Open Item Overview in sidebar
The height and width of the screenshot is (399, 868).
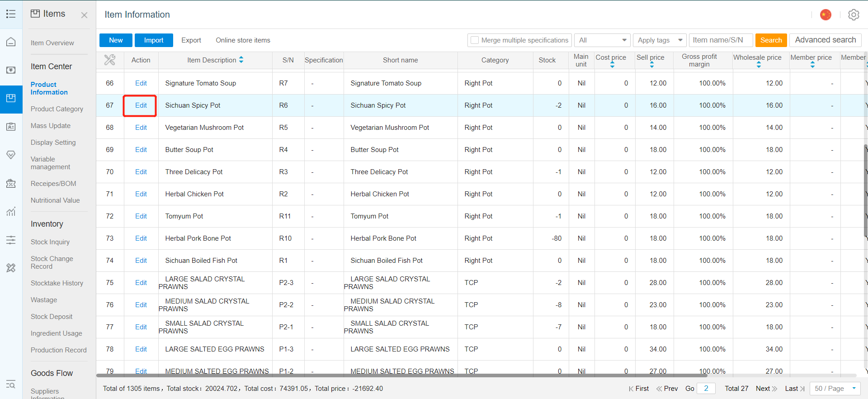(52, 43)
